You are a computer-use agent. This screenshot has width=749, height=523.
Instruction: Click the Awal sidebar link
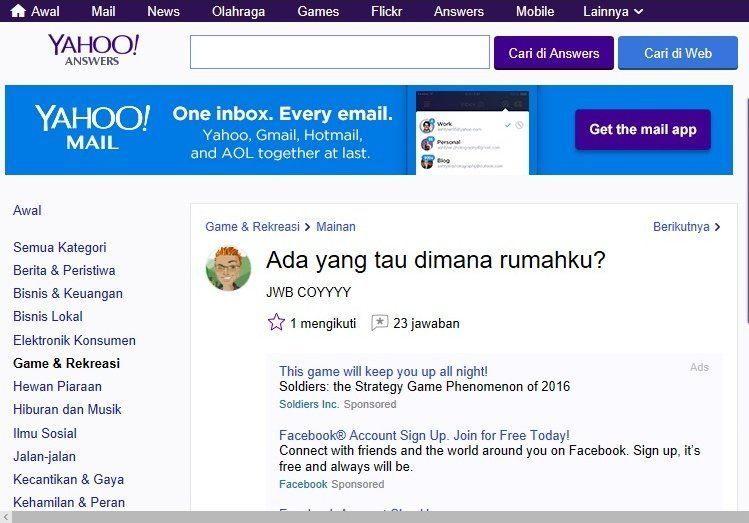click(x=27, y=210)
